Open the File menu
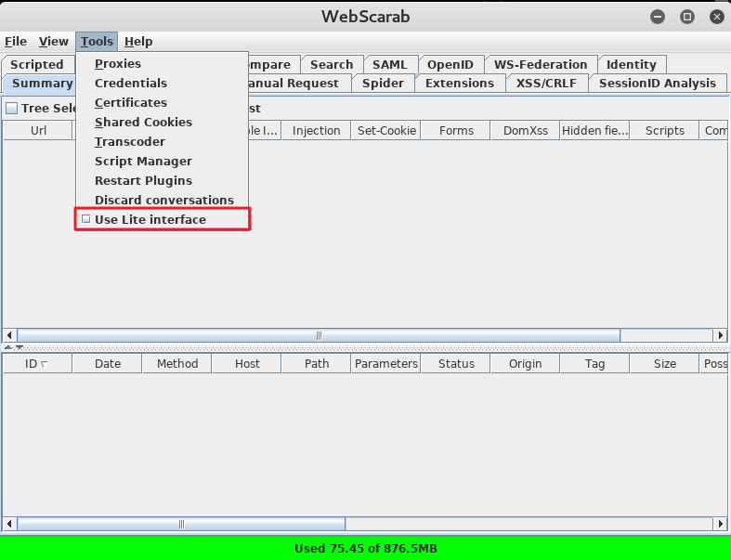 click(16, 42)
